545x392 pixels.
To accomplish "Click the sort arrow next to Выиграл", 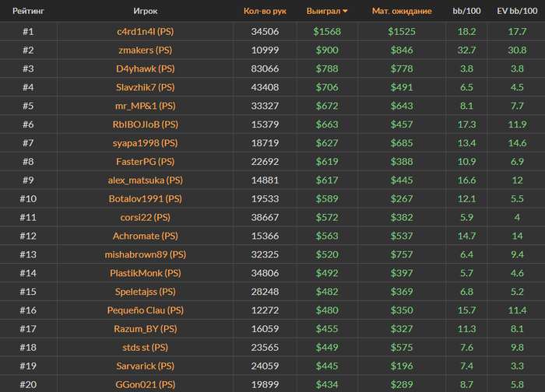I will 345,12.
